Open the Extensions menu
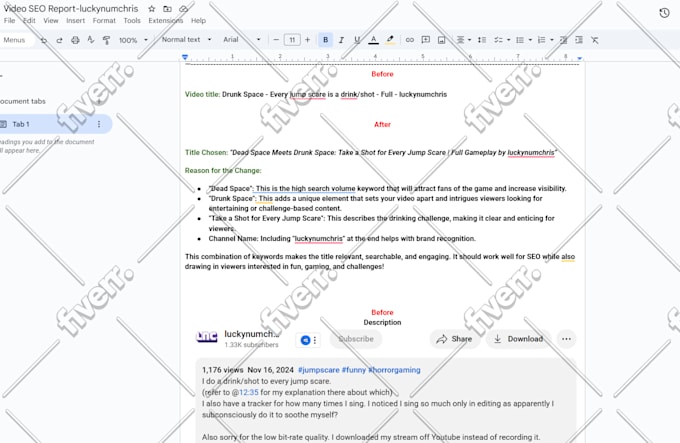 click(x=165, y=20)
